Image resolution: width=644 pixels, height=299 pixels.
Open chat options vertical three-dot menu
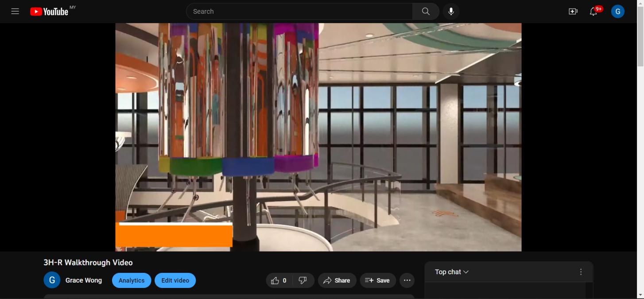(581, 272)
